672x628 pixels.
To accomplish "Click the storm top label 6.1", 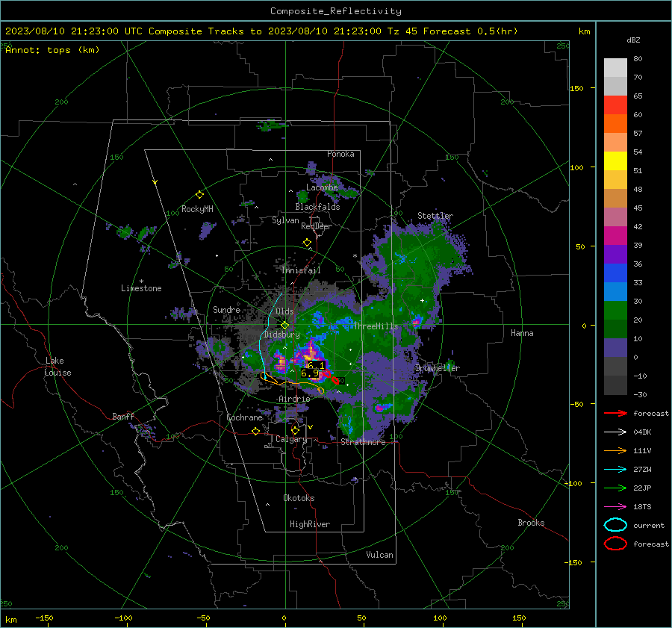I will [317, 366].
